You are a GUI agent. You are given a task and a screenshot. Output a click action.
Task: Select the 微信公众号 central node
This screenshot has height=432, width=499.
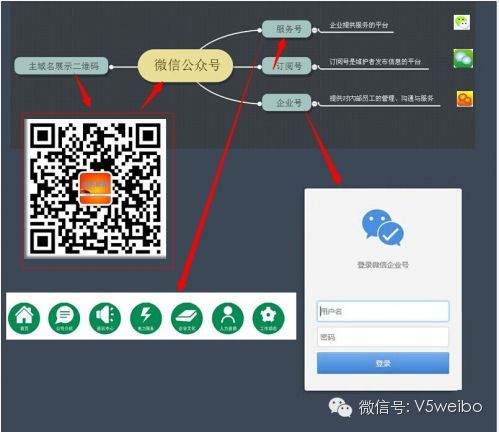tap(186, 65)
